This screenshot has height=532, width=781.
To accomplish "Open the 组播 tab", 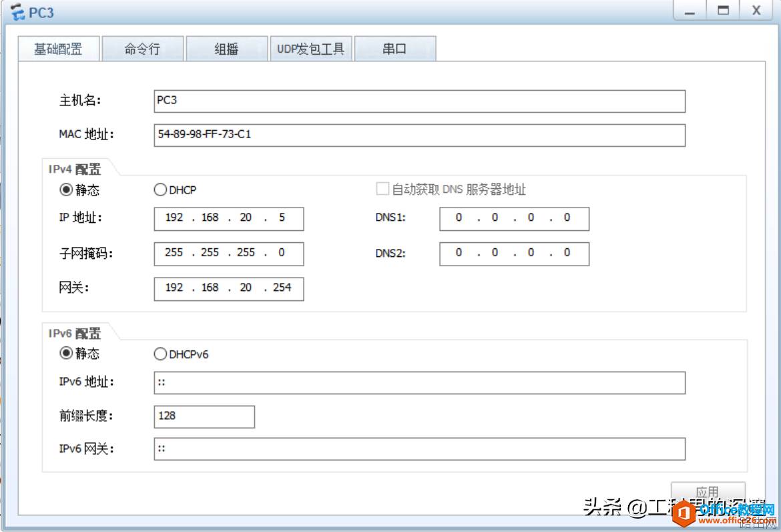I will point(227,49).
